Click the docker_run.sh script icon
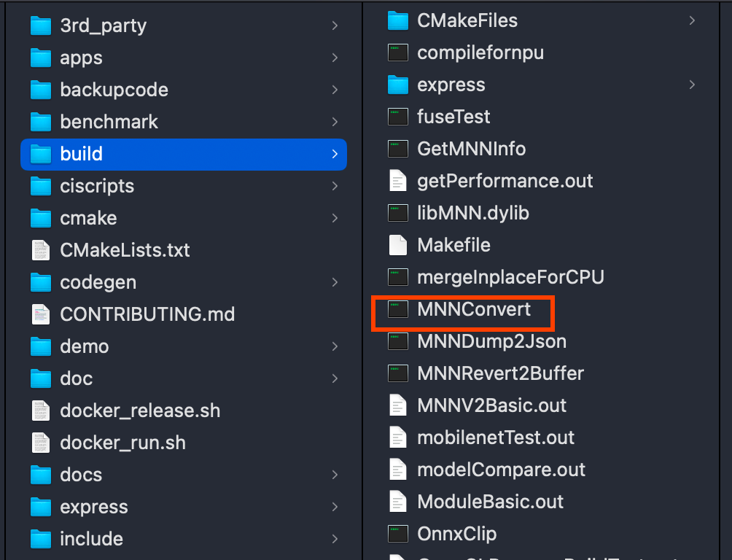 (x=41, y=443)
